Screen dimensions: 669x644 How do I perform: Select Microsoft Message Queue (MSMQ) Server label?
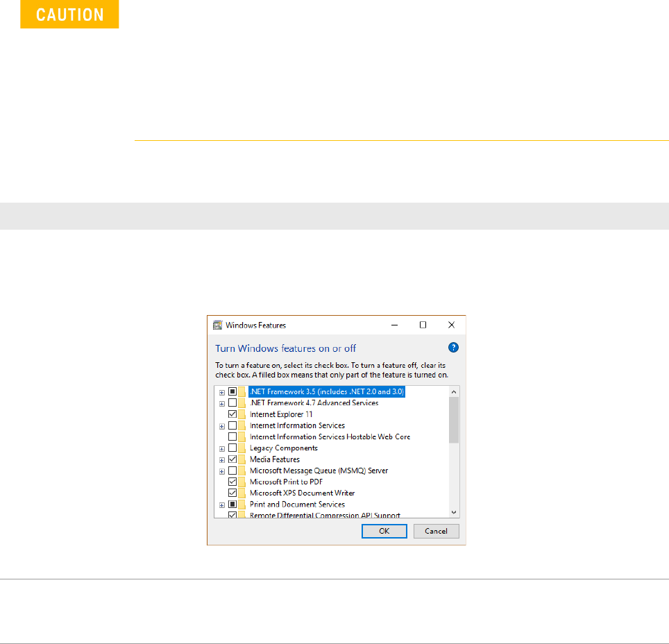(x=319, y=471)
